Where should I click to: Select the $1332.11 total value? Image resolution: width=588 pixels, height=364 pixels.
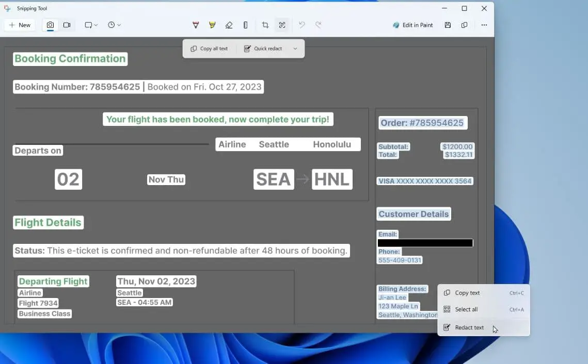458,155
